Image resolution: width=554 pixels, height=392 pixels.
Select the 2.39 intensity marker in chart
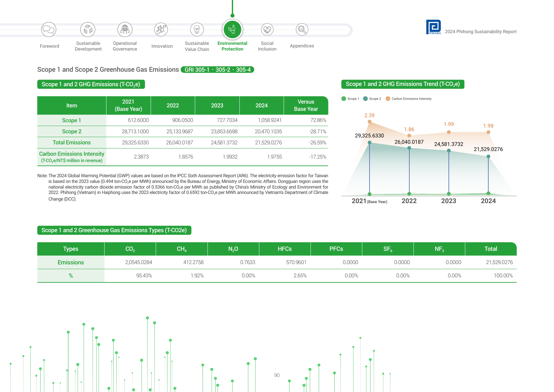point(370,122)
